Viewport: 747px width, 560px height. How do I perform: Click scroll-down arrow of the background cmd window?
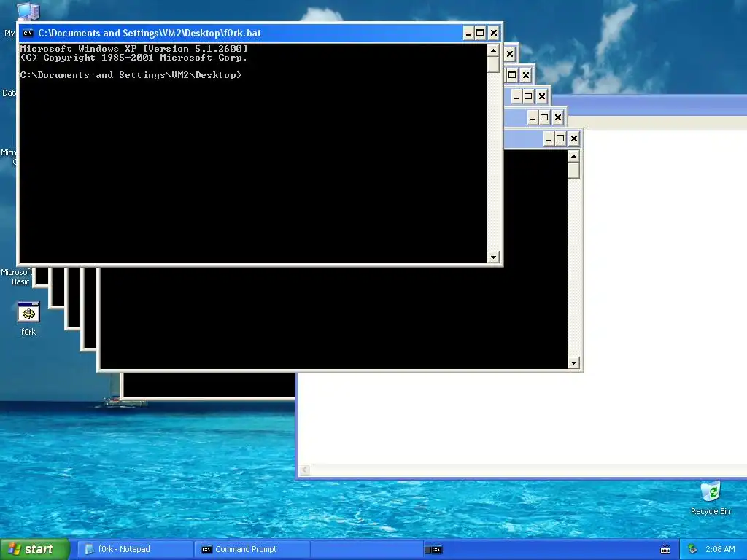tap(573, 363)
